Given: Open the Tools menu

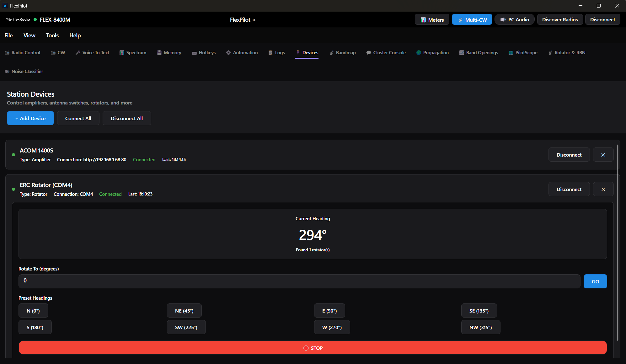Looking at the screenshot, I should (x=52, y=35).
